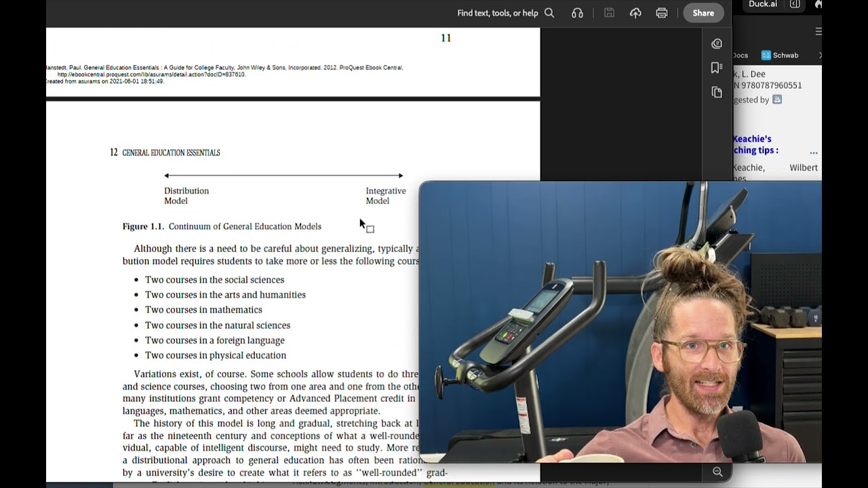Open the bookmarks panel icon
The image size is (868, 488).
click(717, 68)
